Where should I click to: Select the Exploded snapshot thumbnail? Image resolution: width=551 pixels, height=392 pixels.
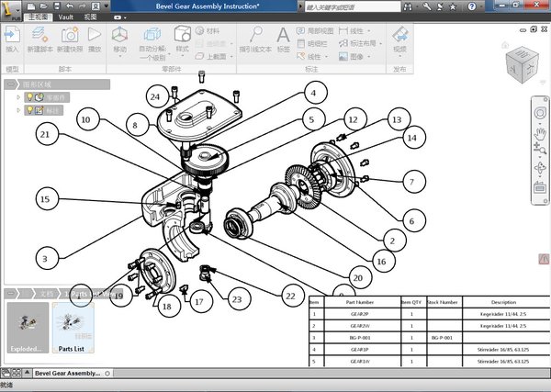(26, 328)
